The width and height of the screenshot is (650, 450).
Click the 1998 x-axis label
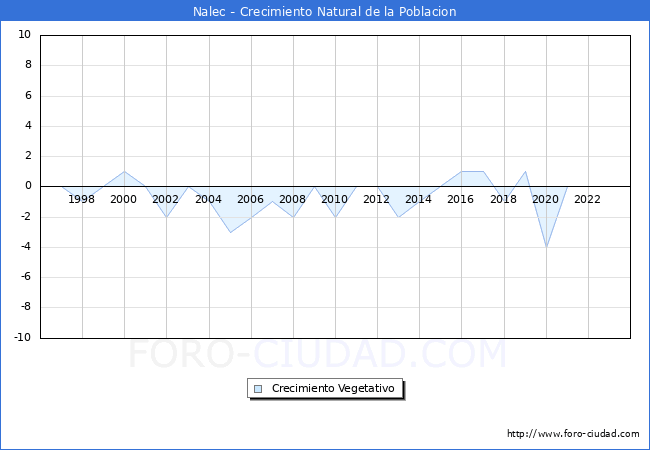tap(81, 199)
